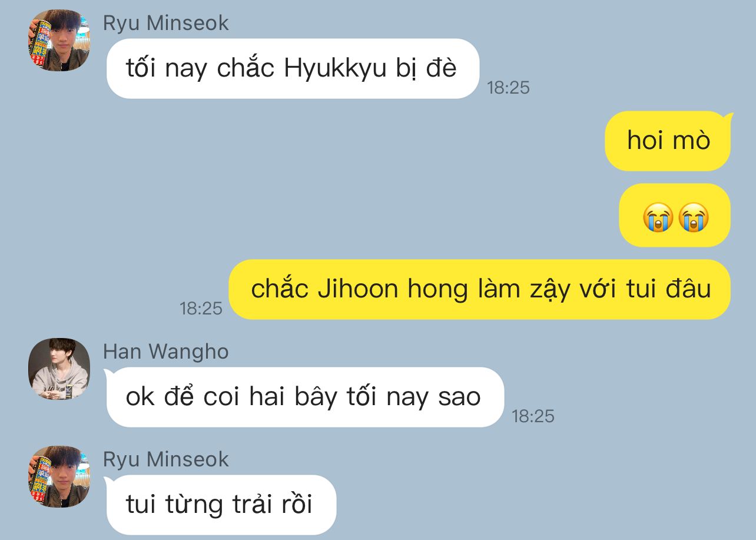
Task: Click the 18:25 timestamp beside the Hyukkyu message
Action: pyautogui.click(x=509, y=88)
